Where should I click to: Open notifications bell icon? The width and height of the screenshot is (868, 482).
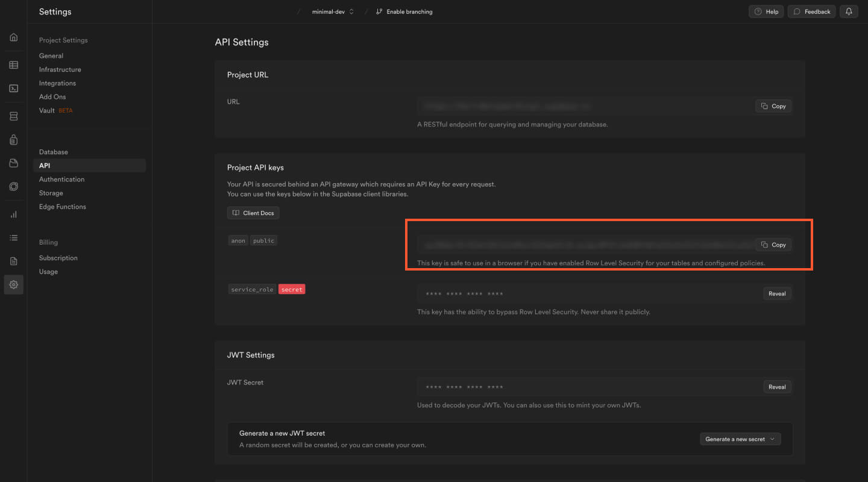[849, 11]
